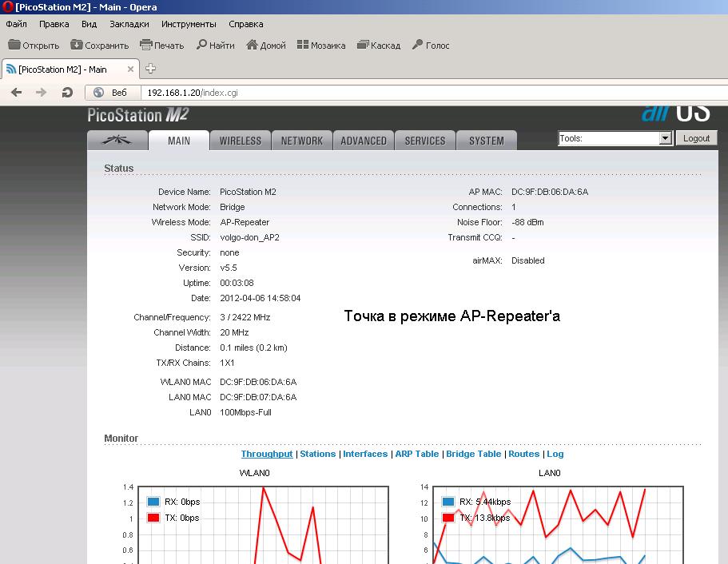Switch to the ADVANCED tab
The width and height of the screenshot is (728, 564).
(364, 140)
